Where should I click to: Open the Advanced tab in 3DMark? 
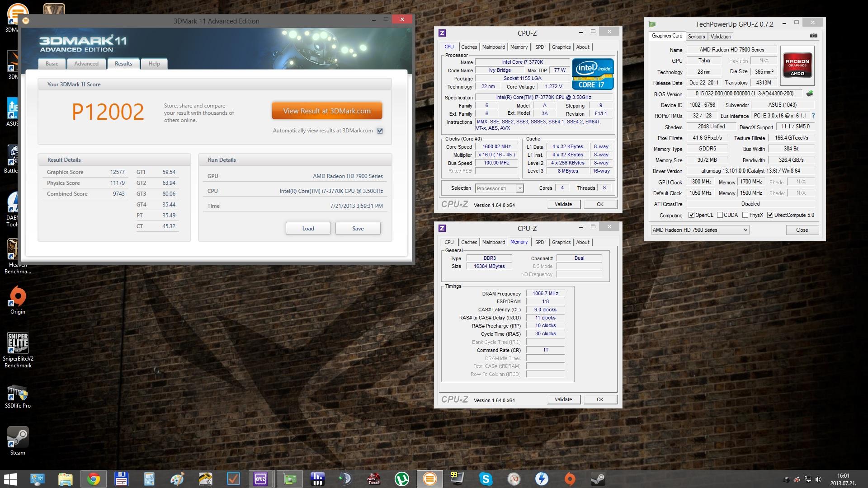pos(86,64)
